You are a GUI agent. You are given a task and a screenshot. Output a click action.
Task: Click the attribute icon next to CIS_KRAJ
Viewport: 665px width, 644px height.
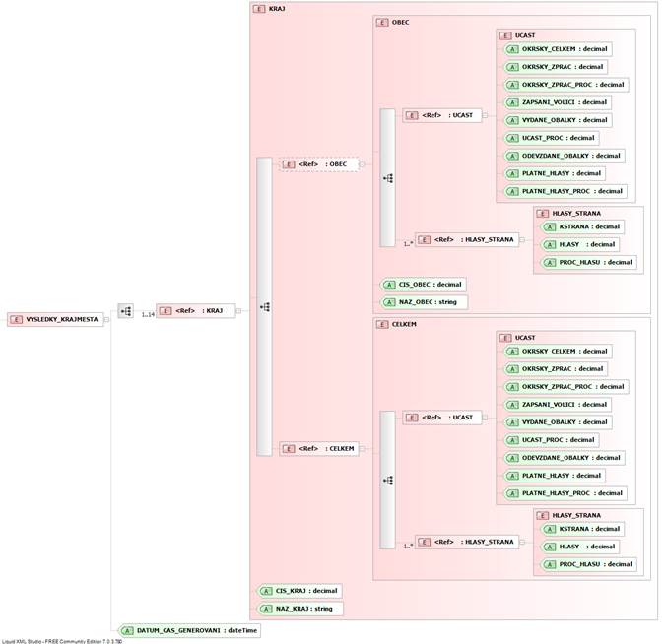pyautogui.click(x=266, y=591)
